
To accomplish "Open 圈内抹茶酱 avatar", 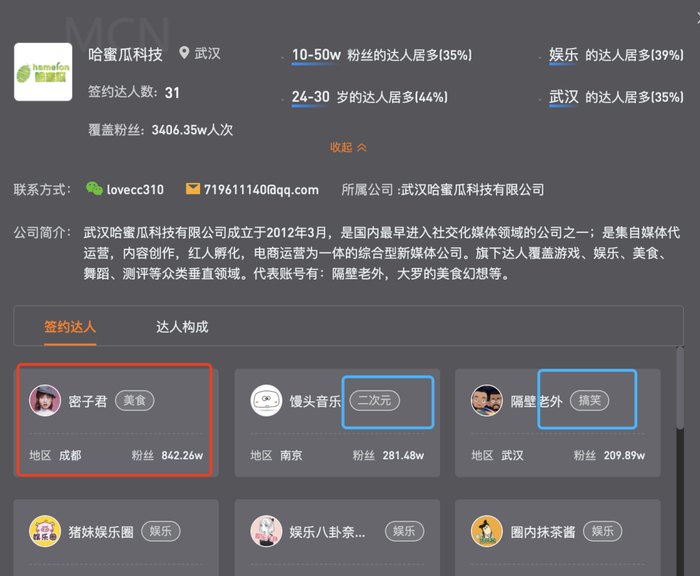I will pos(487,531).
